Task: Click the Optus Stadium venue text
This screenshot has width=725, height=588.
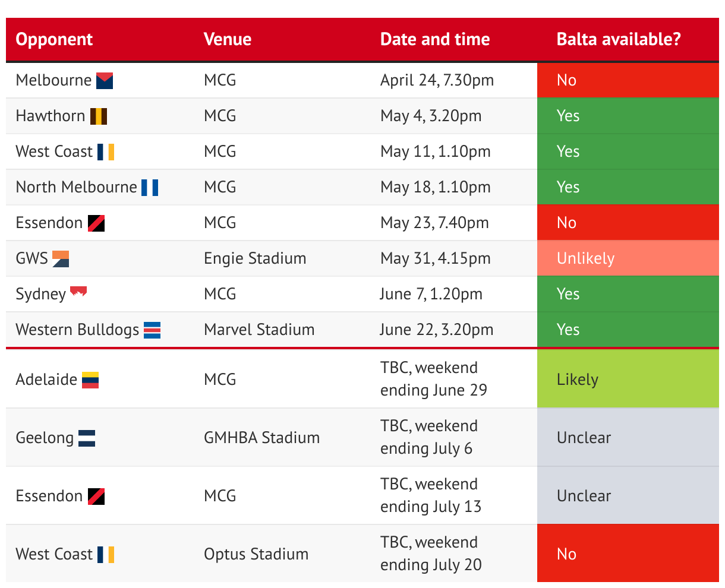Action: click(x=256, y=554)
